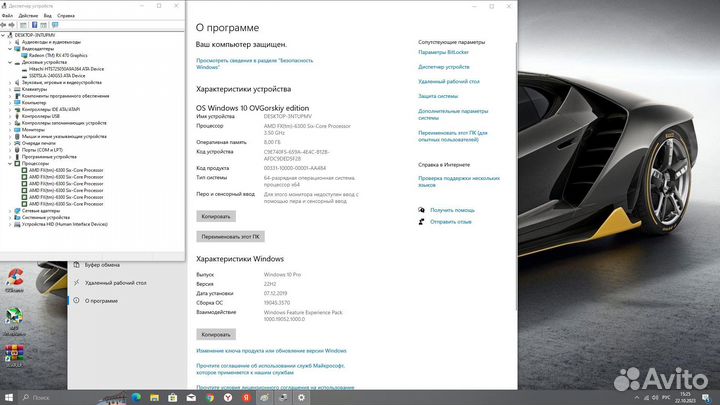Open Удаленный рабочий стол related link
The width and height of the screenshot is (720, 405).
pyautogui.click(x=449, y=81)
